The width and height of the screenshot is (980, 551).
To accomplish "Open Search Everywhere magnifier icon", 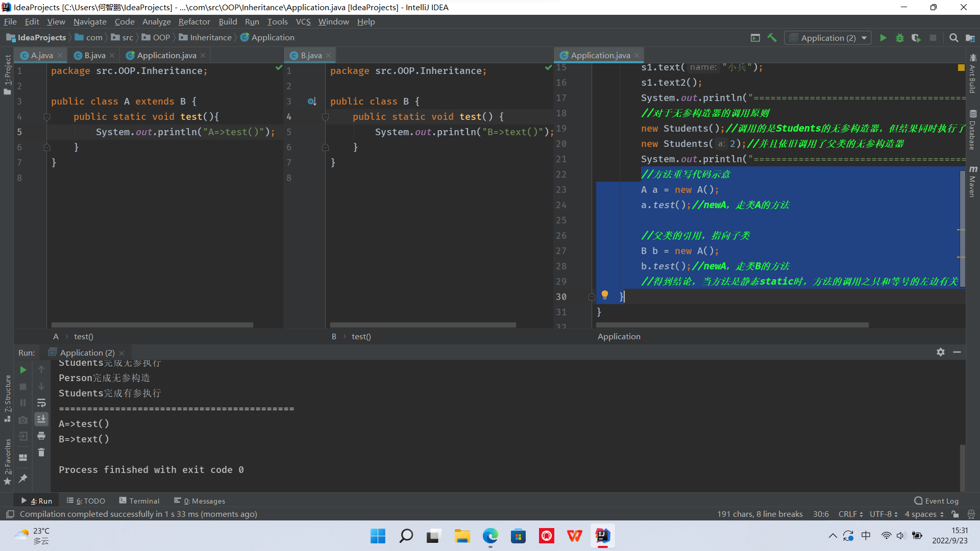I will 953,38.
